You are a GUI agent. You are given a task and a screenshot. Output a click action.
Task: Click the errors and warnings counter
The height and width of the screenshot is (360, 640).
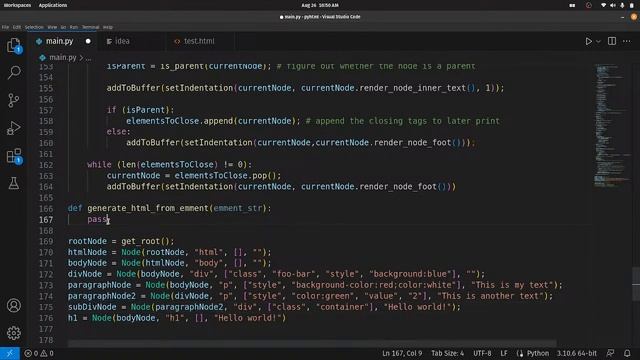coord(39,353)
